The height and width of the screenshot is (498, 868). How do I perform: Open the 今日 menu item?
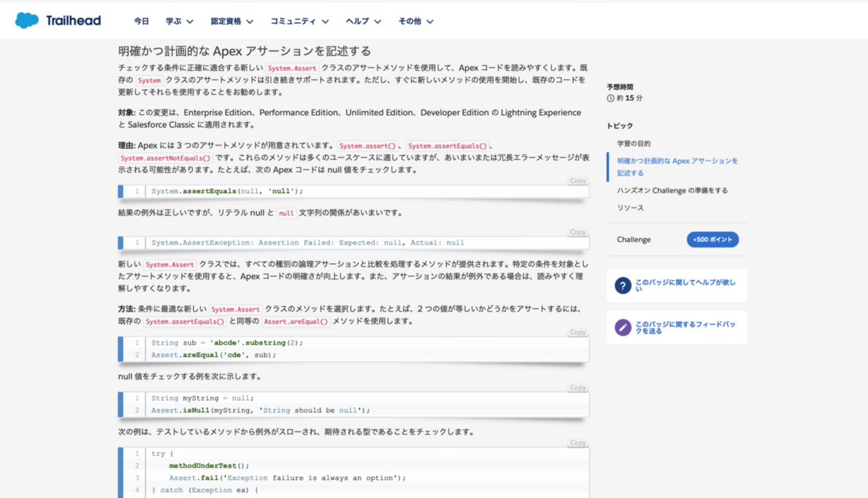point(142,21)
